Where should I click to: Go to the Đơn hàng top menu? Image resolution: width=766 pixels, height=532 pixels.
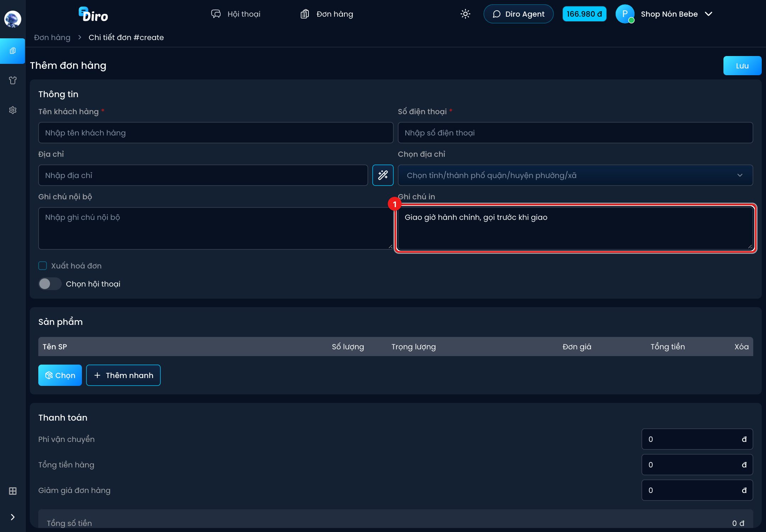tap(327, 14)
